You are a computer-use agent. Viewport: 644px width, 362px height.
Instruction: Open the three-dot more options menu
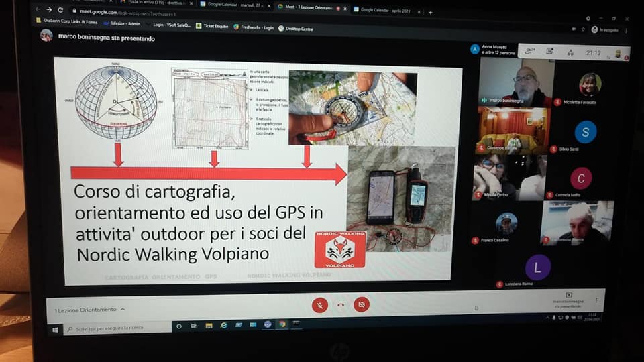(596, 300)
